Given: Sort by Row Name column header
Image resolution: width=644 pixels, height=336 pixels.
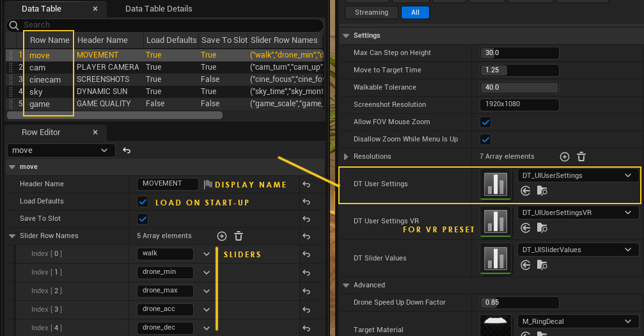Looking at the screenshot, I should (x=50, y=40).
